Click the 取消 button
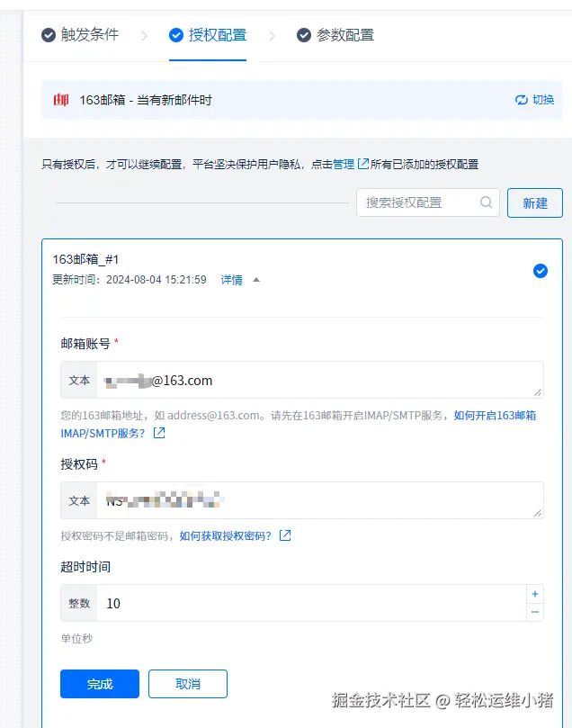 pyautogui.click(x=188, y=683)
